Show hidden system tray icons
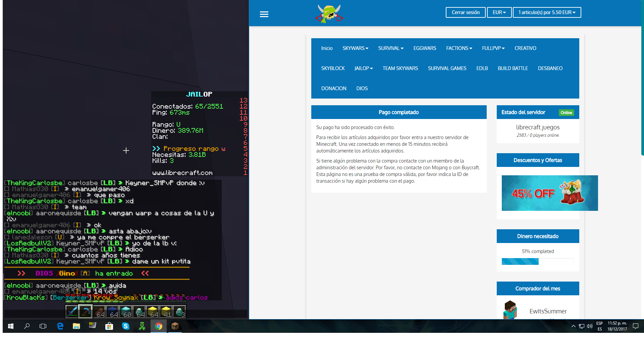Image resolution: width=644 pixels, height=362 pixels. pos(574,326)
